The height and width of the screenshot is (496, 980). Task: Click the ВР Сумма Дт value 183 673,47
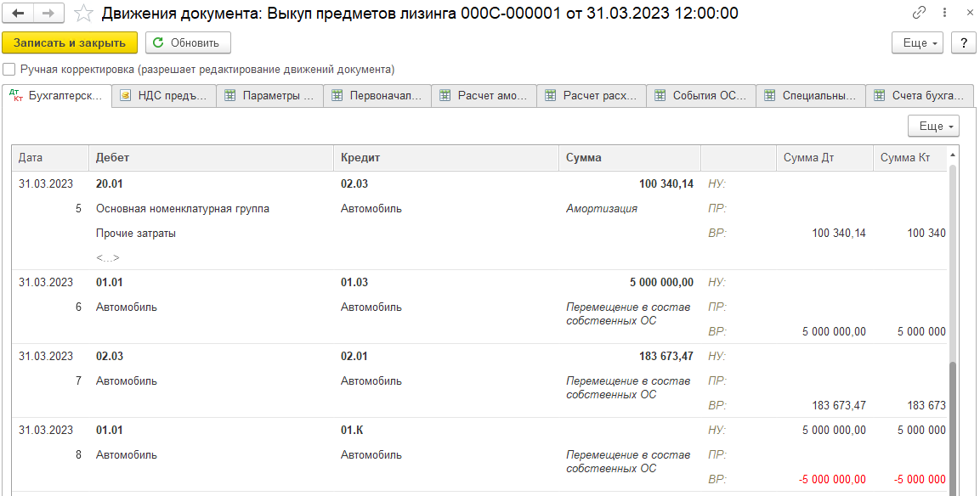pos(839,405)
